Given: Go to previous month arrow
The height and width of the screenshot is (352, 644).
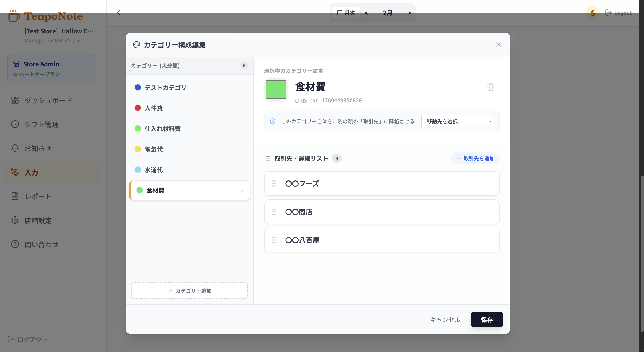Looking at the screenshot, I should click(366, 13).
